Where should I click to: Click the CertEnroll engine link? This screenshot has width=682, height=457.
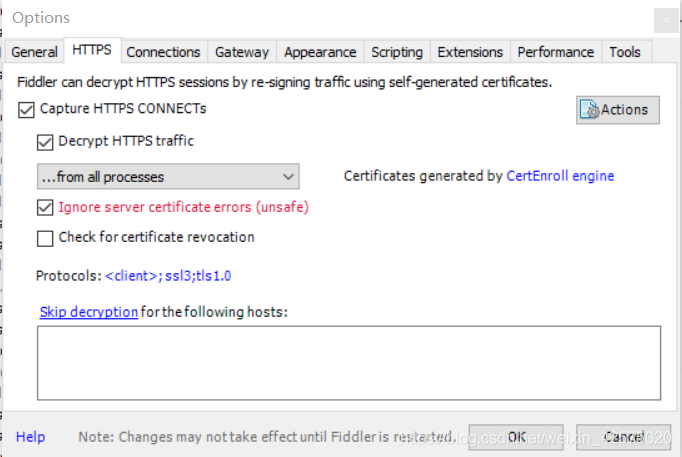pos(560,176)
